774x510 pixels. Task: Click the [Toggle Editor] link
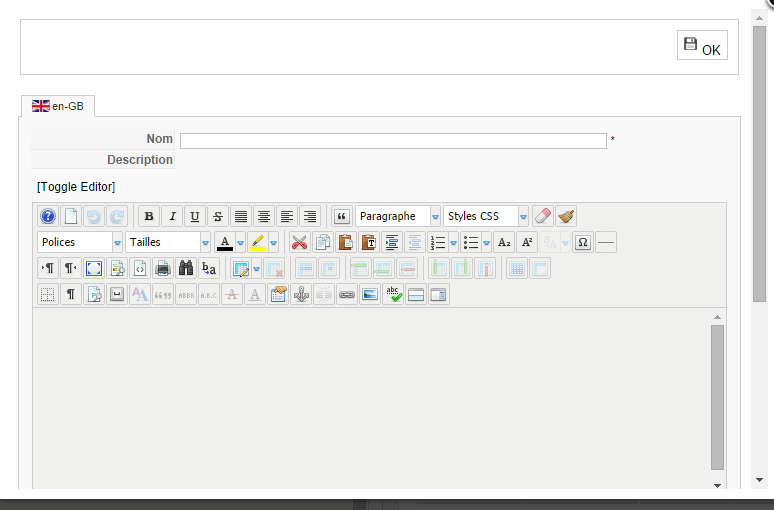click(x=76, y=187)
